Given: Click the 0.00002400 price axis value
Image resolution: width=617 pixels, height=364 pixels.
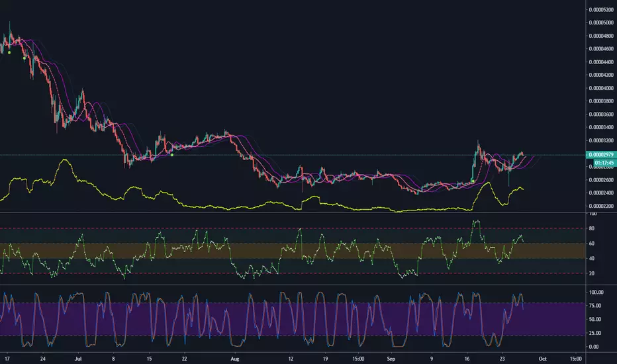Looking at the screenshot, I should (601, 193).
